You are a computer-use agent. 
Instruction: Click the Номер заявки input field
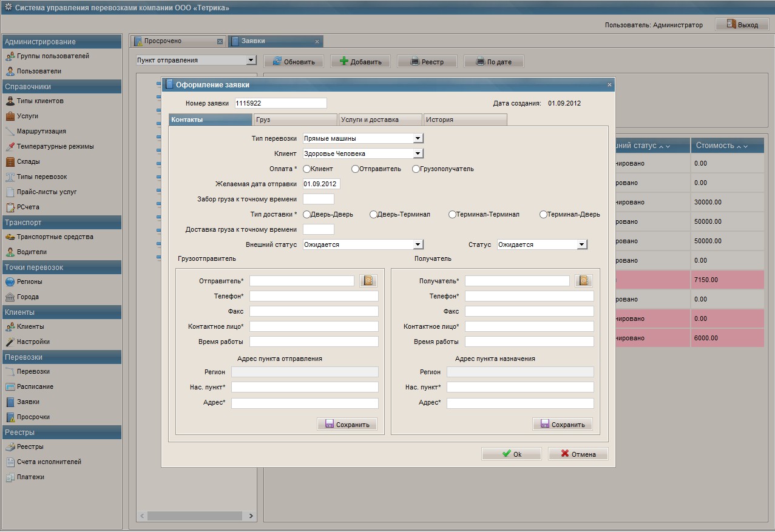(280, 103)
